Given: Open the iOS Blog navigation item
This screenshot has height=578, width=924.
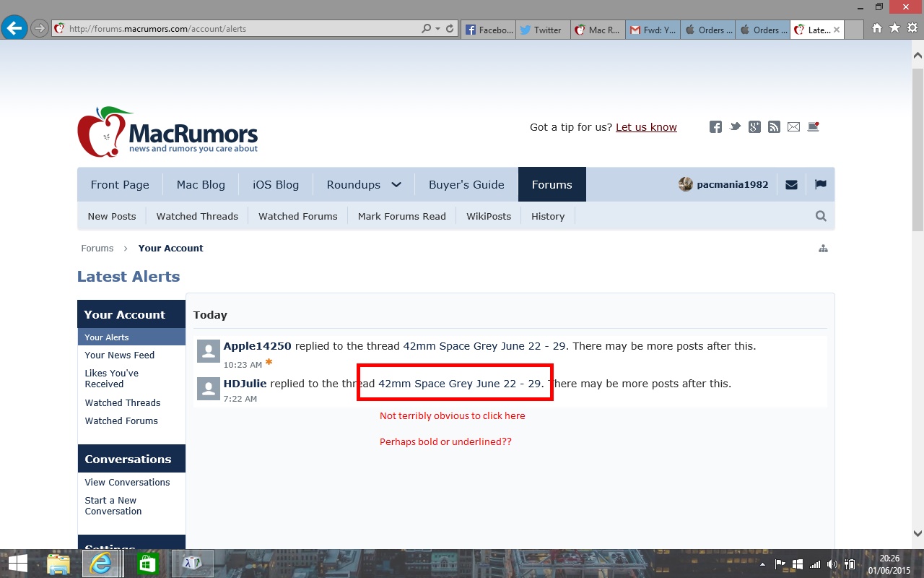Looking at the screenshot, I should click(276, 184).
